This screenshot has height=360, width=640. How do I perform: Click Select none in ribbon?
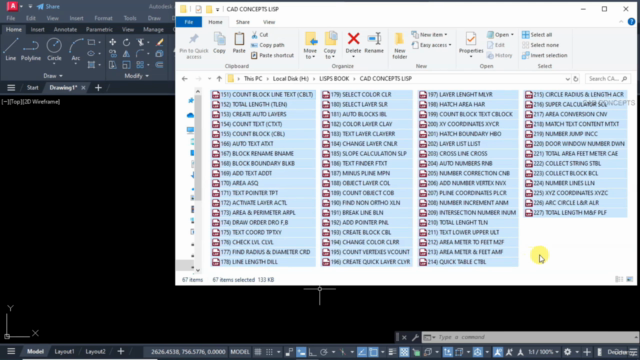pos(540,45)
